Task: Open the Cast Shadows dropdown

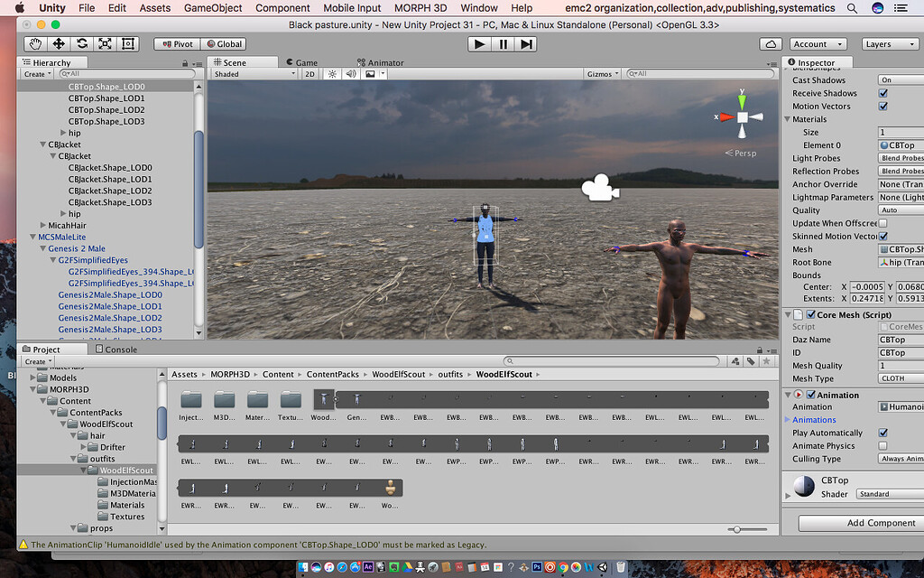Action: pos(901,80)
